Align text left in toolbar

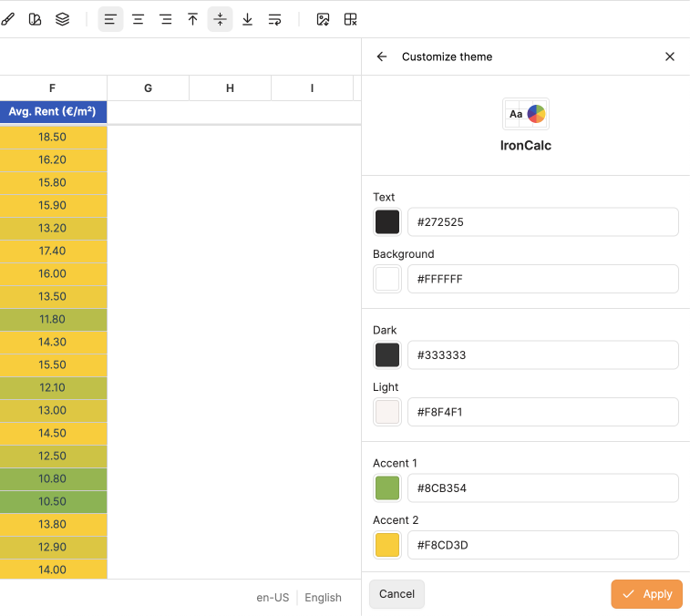tap(110, 19)
